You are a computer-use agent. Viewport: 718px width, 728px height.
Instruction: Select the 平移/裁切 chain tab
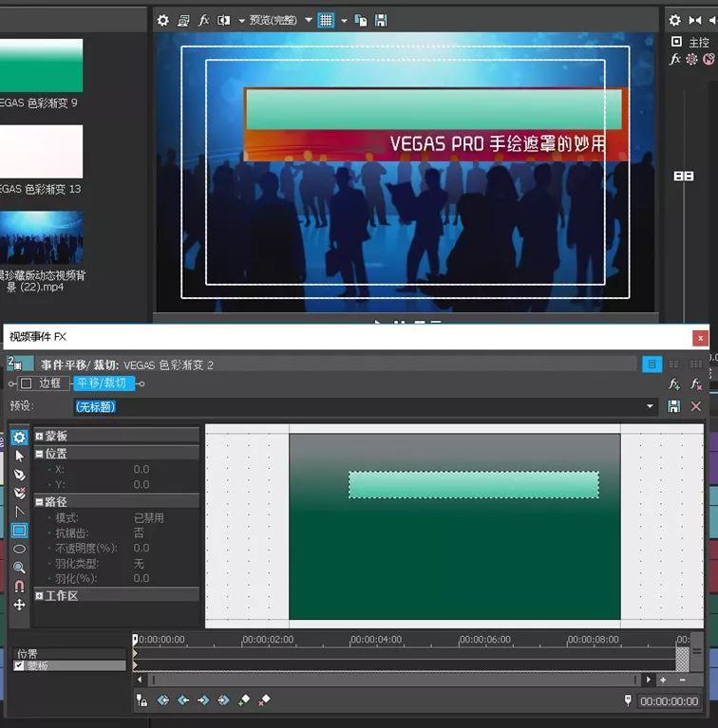[103, 383]
